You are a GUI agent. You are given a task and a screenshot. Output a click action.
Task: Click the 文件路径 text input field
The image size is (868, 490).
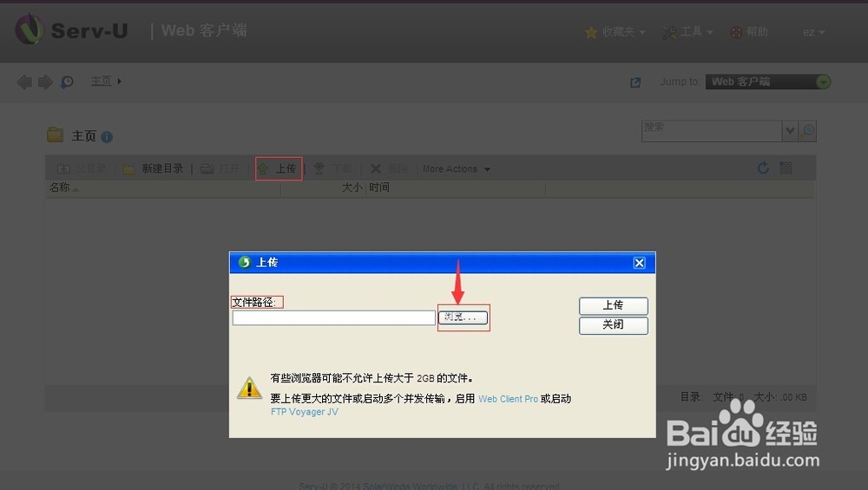(334, 317)
